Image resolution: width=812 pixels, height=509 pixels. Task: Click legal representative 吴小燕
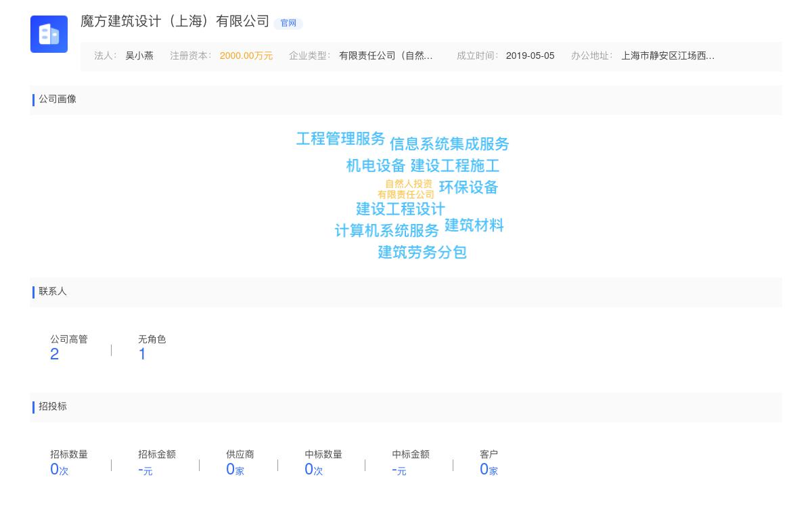pyautogui.click(x=139, y=56)
